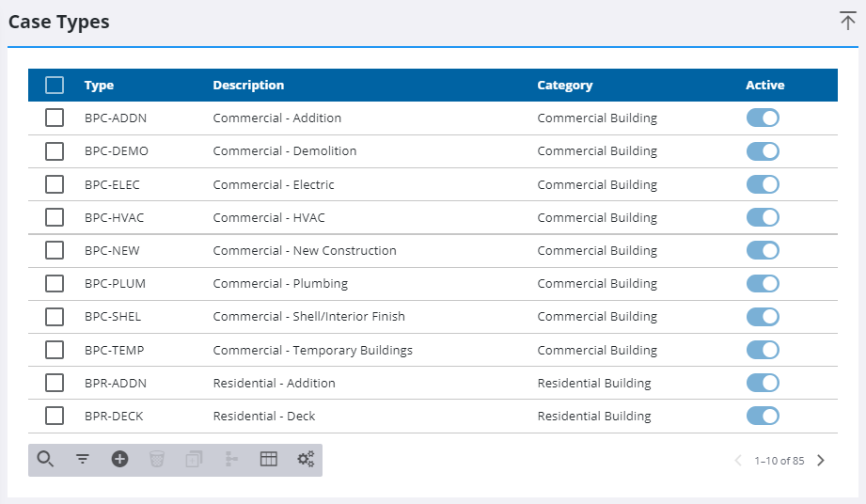Open the BPC-NEW case type row

point(433,251)
